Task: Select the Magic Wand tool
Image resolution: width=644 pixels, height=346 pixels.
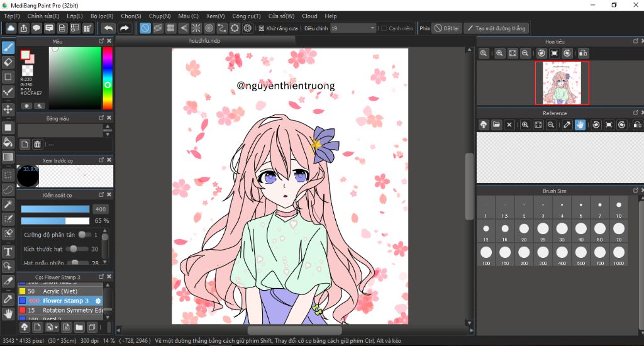Action: coord(8,204)
